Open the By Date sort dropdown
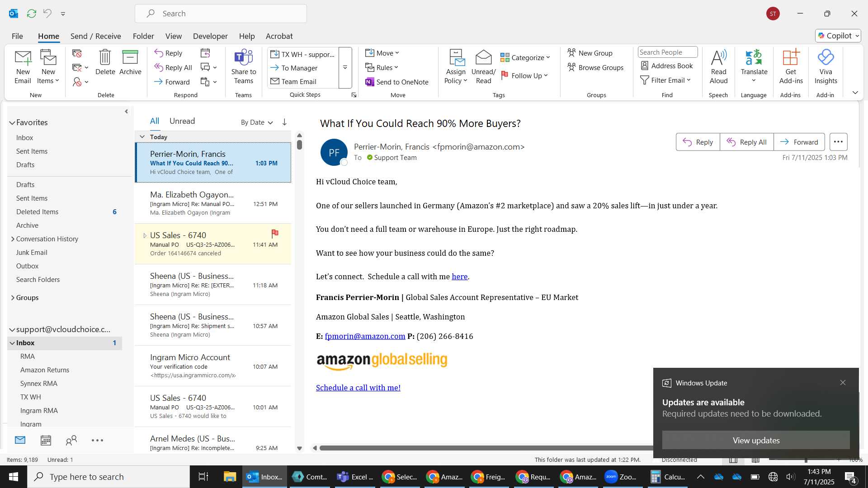 pyautogui.click(x=257, y=122)
